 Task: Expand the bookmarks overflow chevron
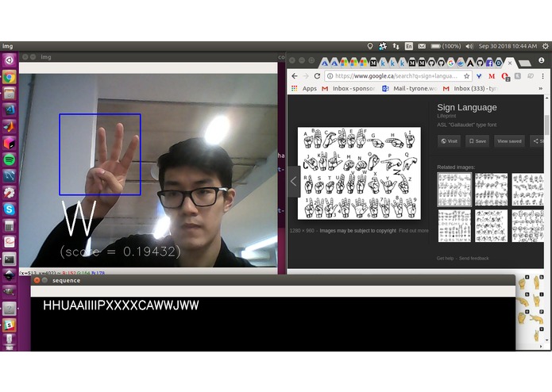pos(540,89)
